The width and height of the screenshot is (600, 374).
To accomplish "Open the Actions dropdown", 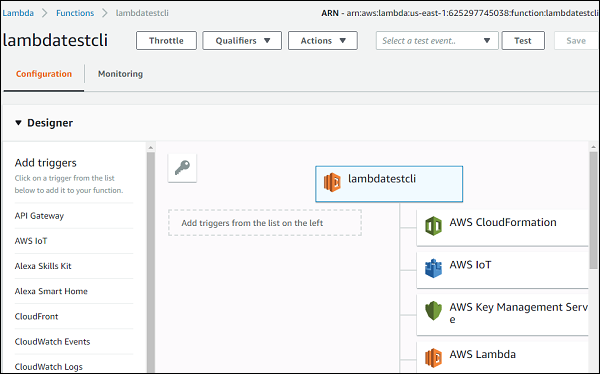I will [x=323, y=41].
